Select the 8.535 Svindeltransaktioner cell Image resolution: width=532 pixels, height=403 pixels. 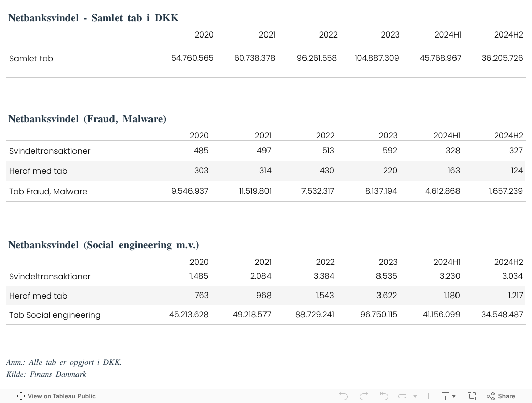[388, 276]
